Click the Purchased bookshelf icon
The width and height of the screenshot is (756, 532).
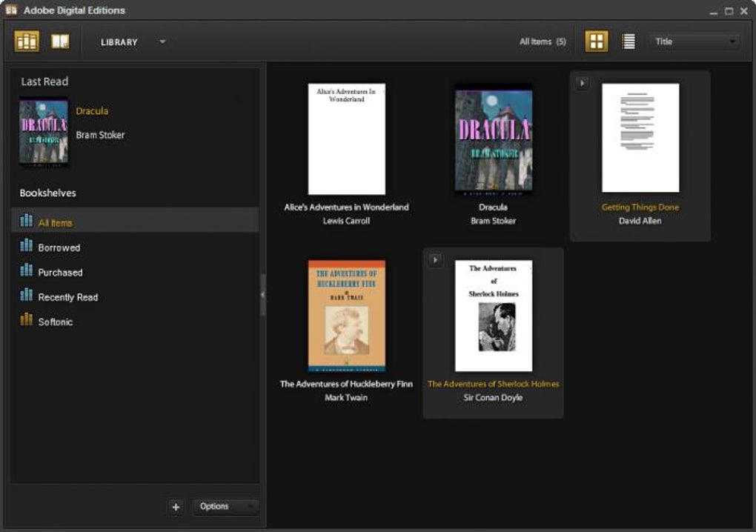[x=27, y=272]
